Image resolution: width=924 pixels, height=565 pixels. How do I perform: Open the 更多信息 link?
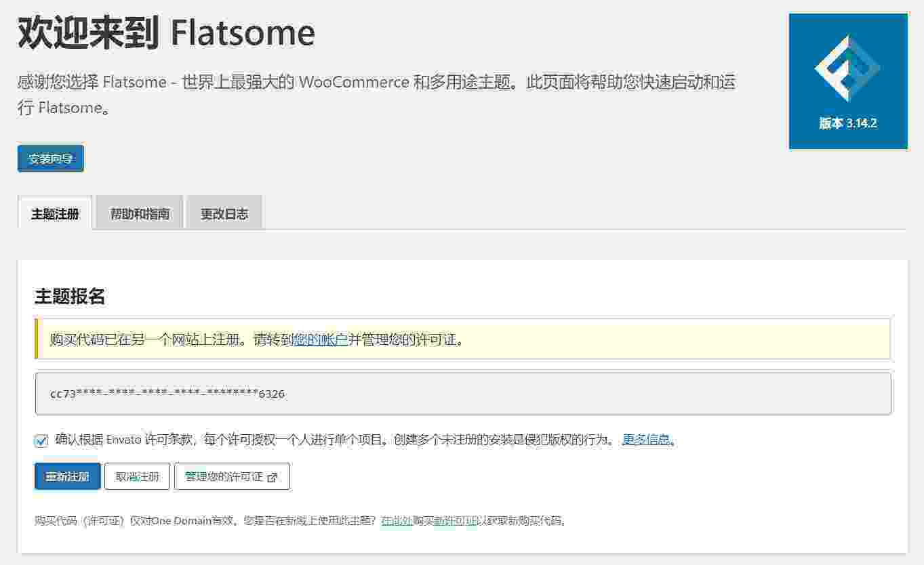coord(646,440)
